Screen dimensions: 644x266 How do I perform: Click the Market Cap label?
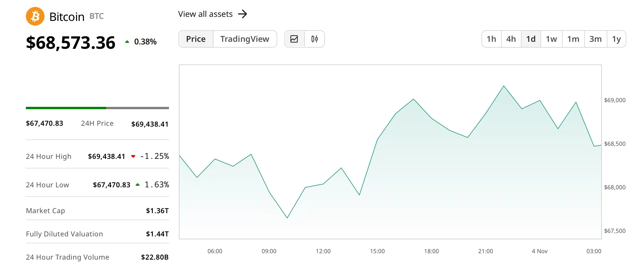tap(45, 211)
